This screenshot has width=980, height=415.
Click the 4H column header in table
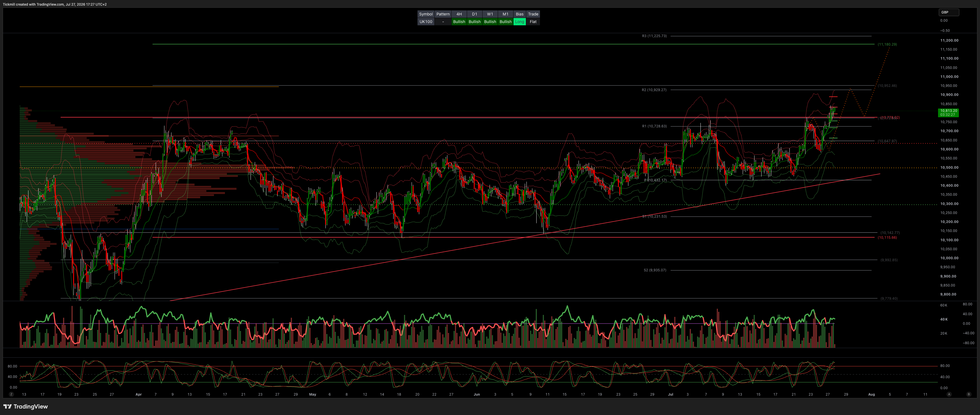(459, 14)
